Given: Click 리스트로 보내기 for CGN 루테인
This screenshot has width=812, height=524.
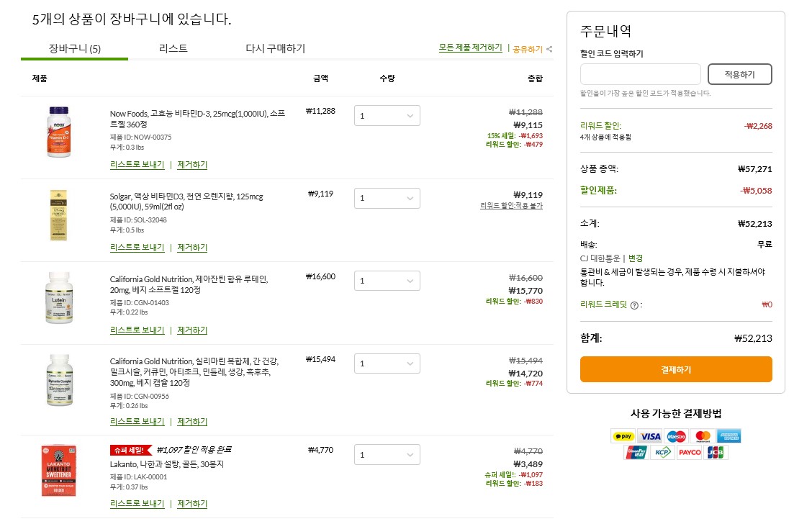Looking at the screenshot, I should pos(137,330).
